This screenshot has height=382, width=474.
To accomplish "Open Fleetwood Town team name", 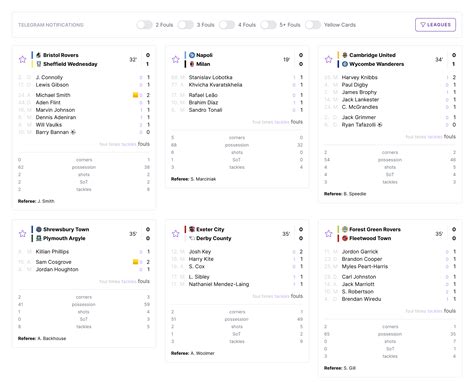I will [x=370, y=238].
